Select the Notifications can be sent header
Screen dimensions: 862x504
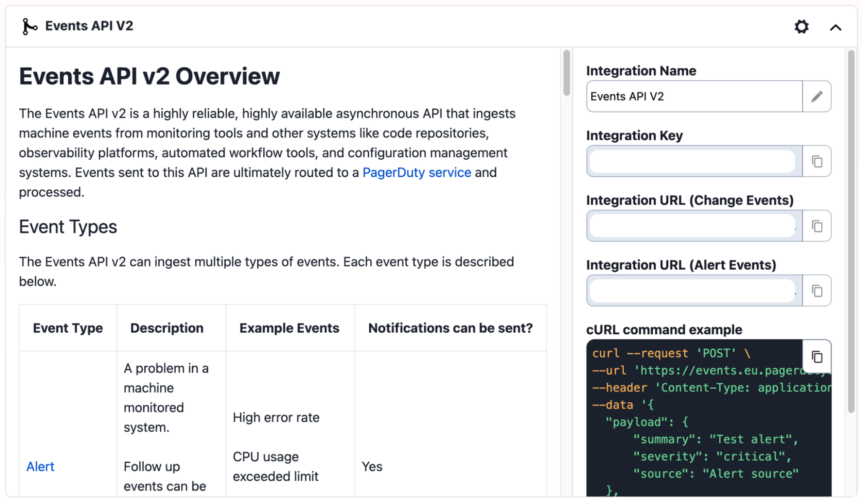[x=450, y=328]
